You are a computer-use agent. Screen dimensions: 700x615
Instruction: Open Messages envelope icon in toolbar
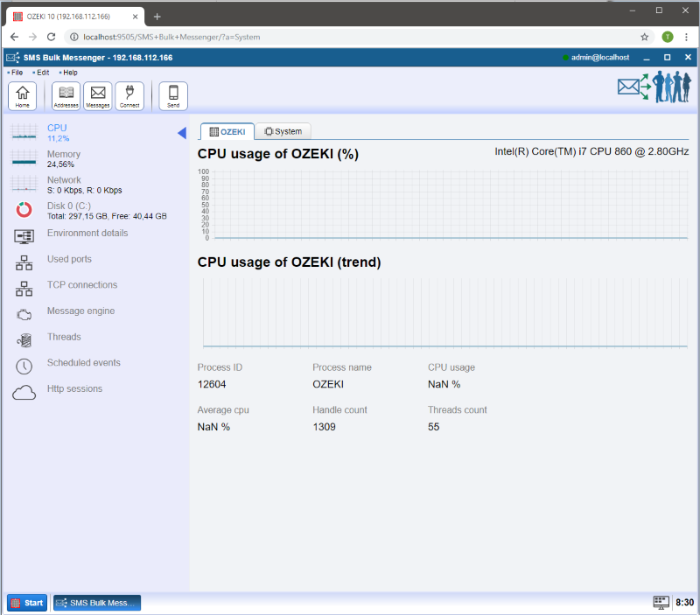(97, 95)
